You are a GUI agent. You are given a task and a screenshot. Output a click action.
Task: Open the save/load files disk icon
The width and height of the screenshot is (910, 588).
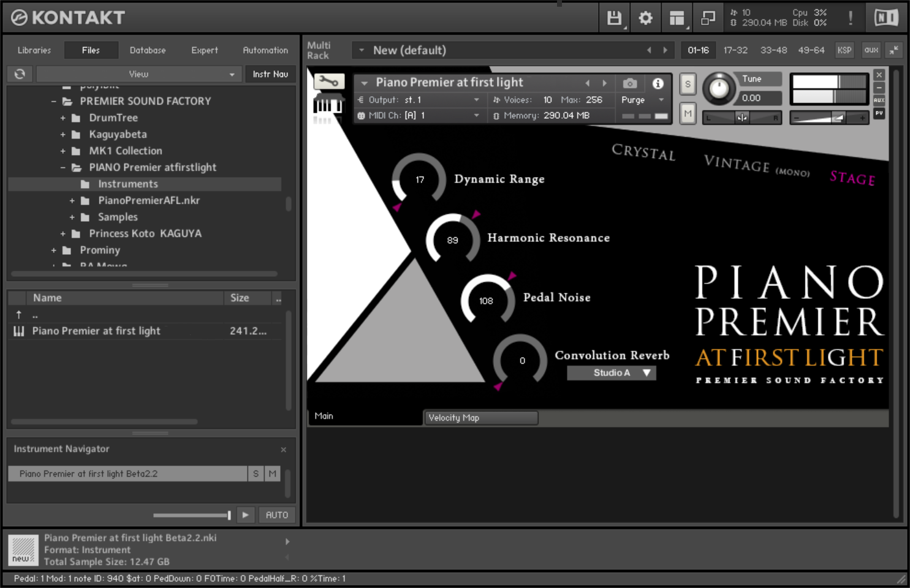click(x=614, y=18)
